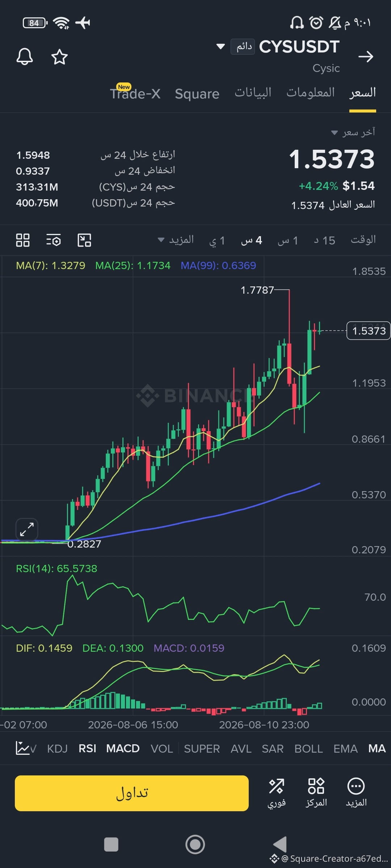Screen dimensions: 391x868
Task: Tap the 24h high value 1.5948
Action: 33,155
